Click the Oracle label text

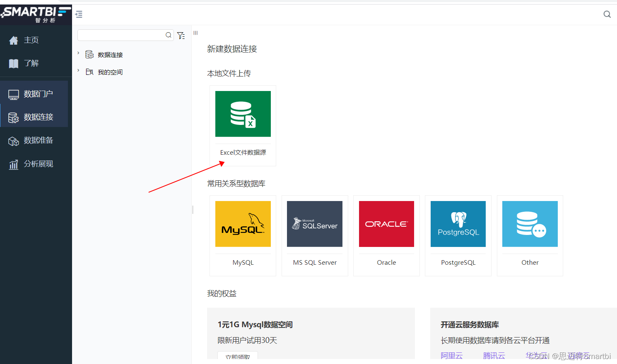[386, 262]
